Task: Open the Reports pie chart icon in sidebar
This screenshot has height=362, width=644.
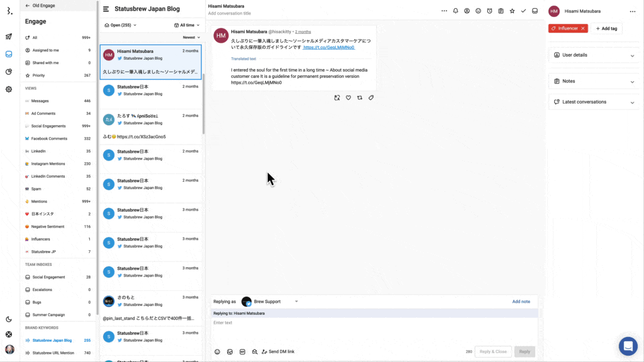Action: pyautogui.click(x=9, y=72)
